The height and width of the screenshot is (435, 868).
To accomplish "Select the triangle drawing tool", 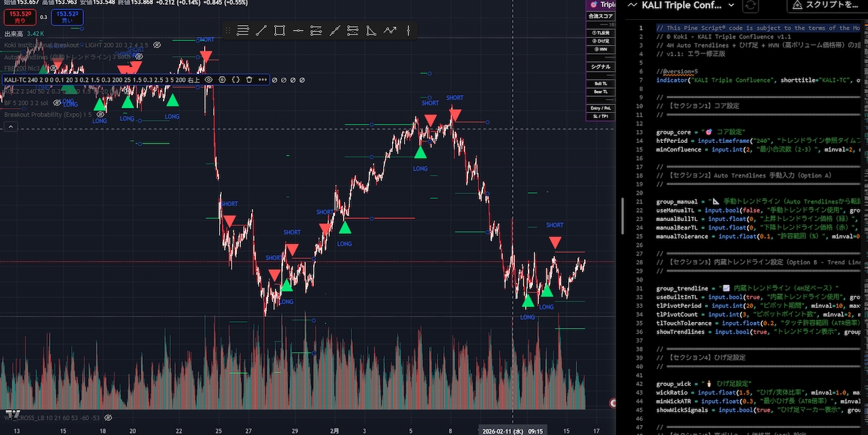I will [371, 31].
